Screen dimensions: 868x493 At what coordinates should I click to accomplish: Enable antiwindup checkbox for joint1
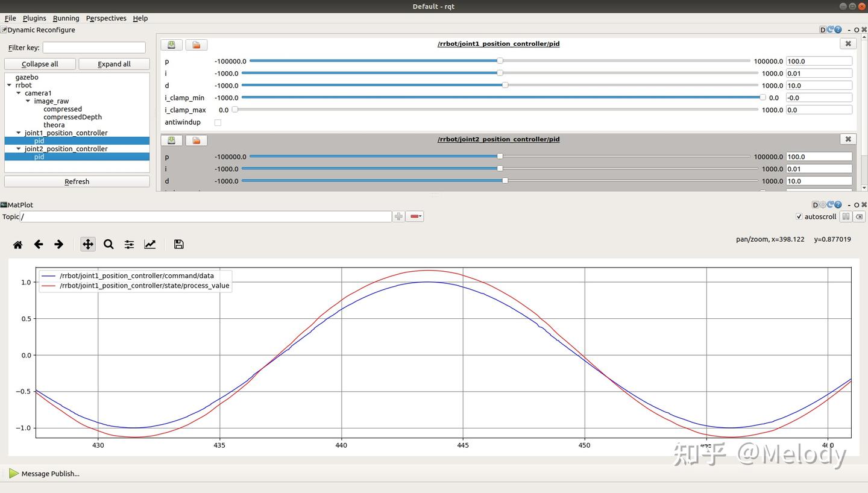coord(218,122)
